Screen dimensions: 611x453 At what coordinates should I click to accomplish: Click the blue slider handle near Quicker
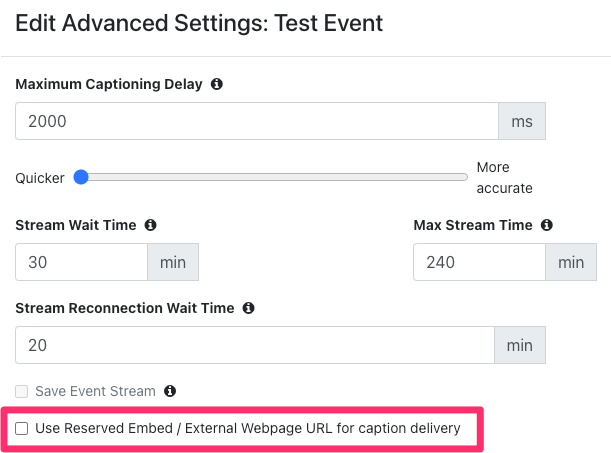(81, 177)
